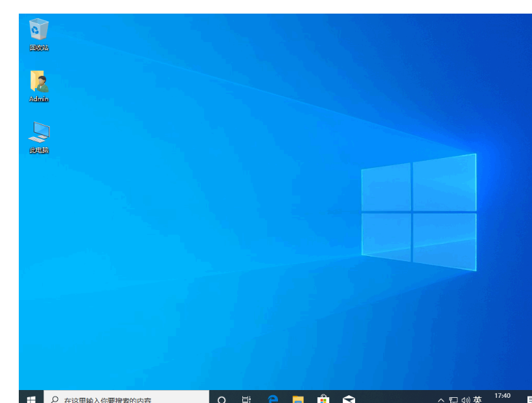Select the Admin user folder icon
This screenshot has width=532, height=403.
pos(39,86)
